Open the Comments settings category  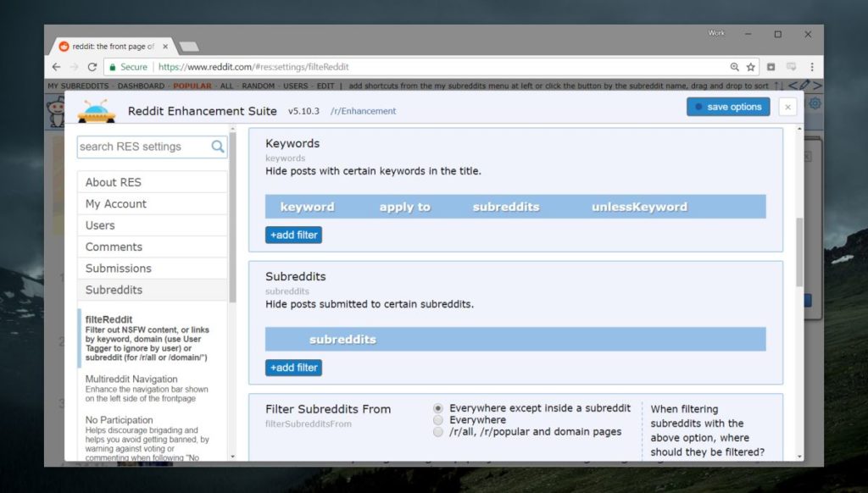153,246
